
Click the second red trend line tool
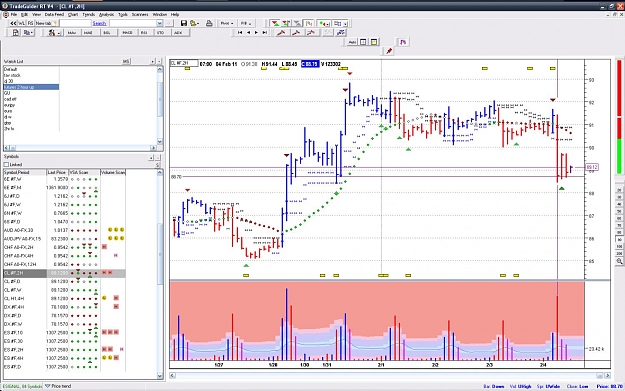coord(296,33)
